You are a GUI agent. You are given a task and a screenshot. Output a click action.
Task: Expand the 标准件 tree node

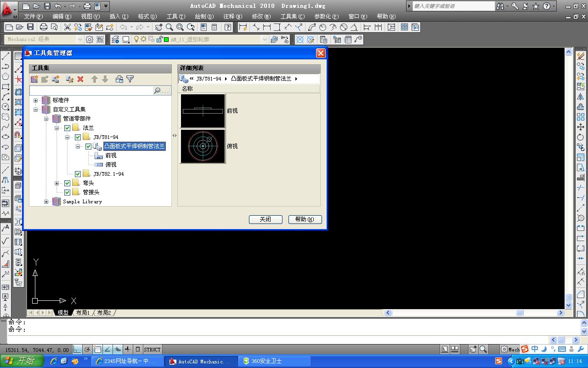point(35,100)
